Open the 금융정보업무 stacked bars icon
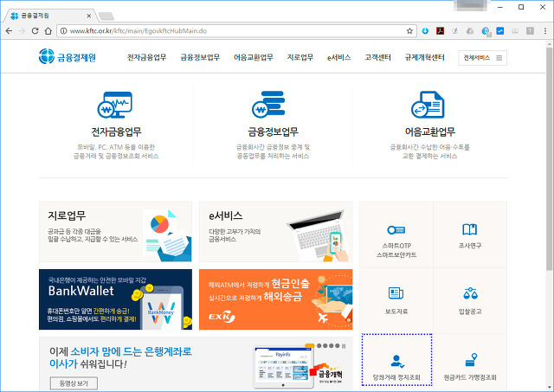 (268, 105)
